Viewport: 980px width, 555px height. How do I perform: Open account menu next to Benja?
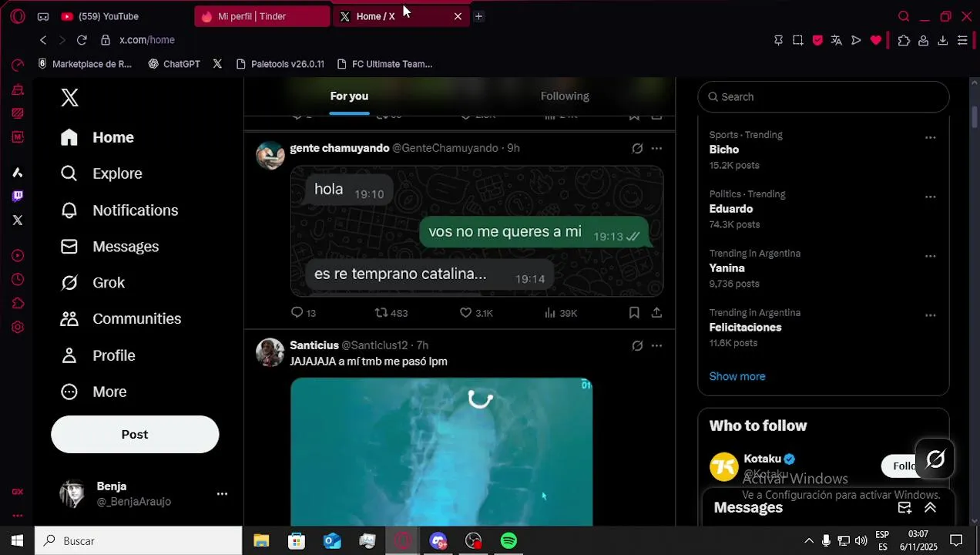tap(222, 494)
